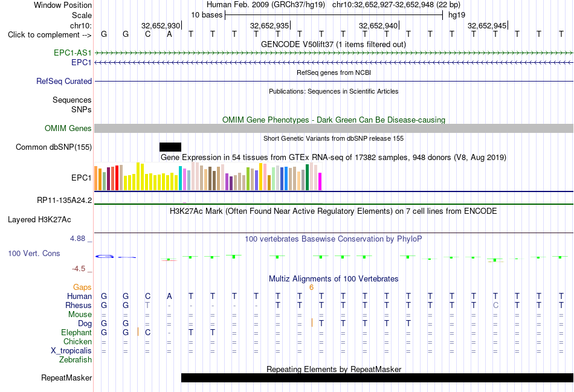Click the orange Gaps label
Screen dimensions: 574x392
tap(82, 288)
